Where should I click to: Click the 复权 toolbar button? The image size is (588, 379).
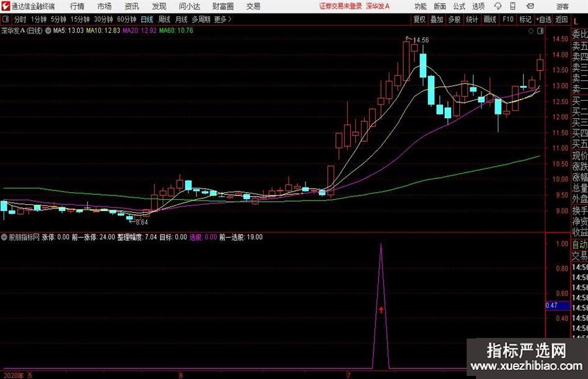419,19
